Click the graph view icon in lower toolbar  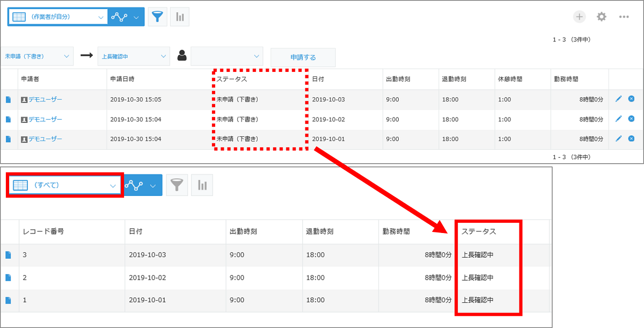click(134, 185)
